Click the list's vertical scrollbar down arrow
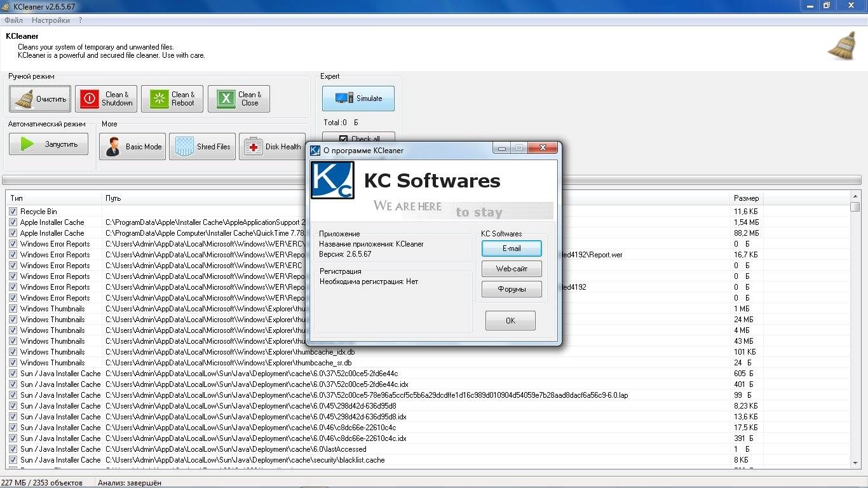 click(x=855, y=463)
